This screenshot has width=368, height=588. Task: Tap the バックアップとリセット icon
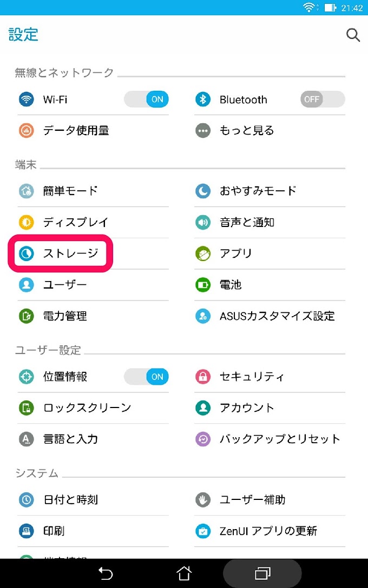203,439
